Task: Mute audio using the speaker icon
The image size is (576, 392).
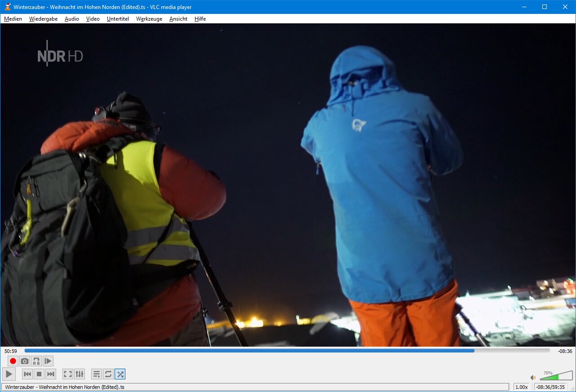Action: coord(533,378)
